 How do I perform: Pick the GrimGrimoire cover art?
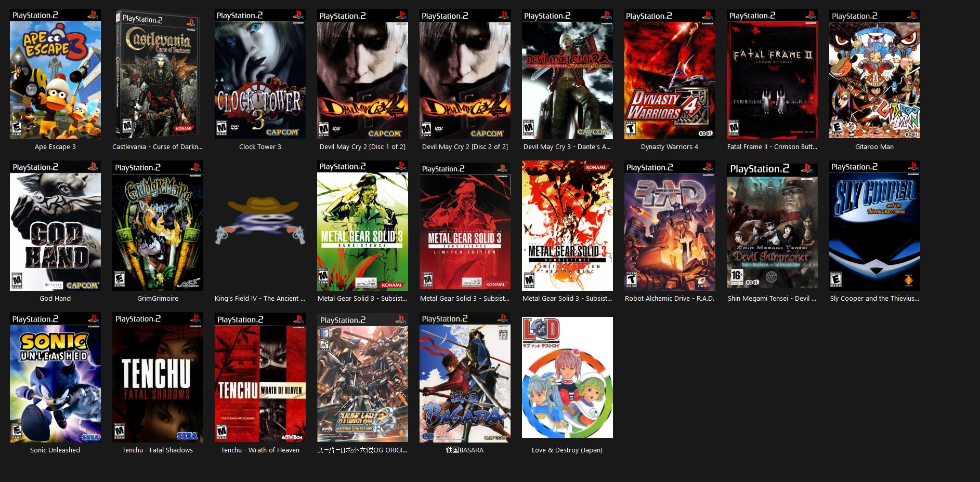[x=158, y=226]
